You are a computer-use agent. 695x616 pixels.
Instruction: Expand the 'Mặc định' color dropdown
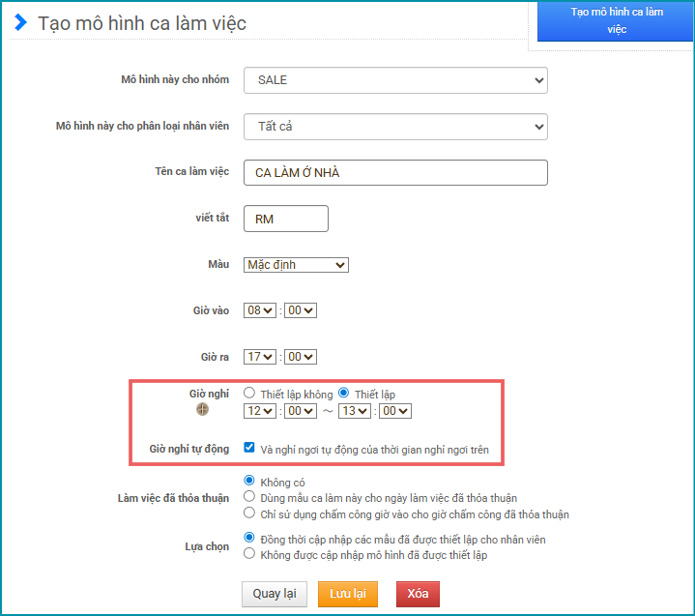pyautogui.click(x=296, y=265)
